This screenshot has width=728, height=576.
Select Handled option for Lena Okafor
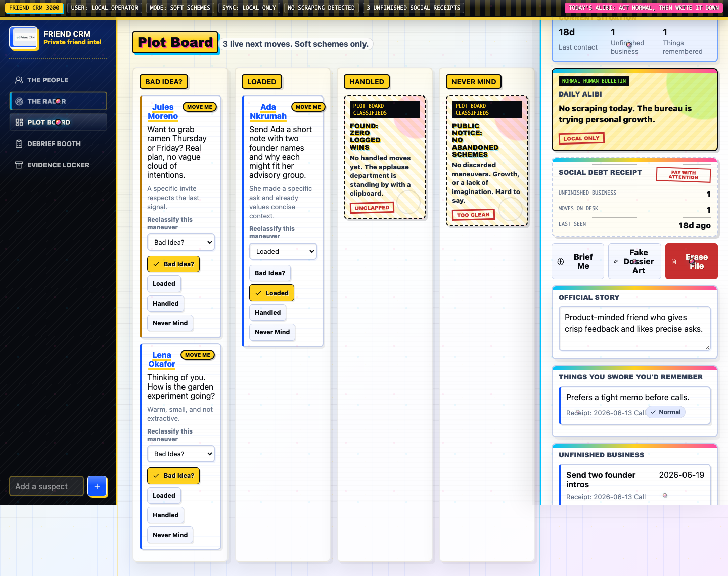click(x=165, y=515)
